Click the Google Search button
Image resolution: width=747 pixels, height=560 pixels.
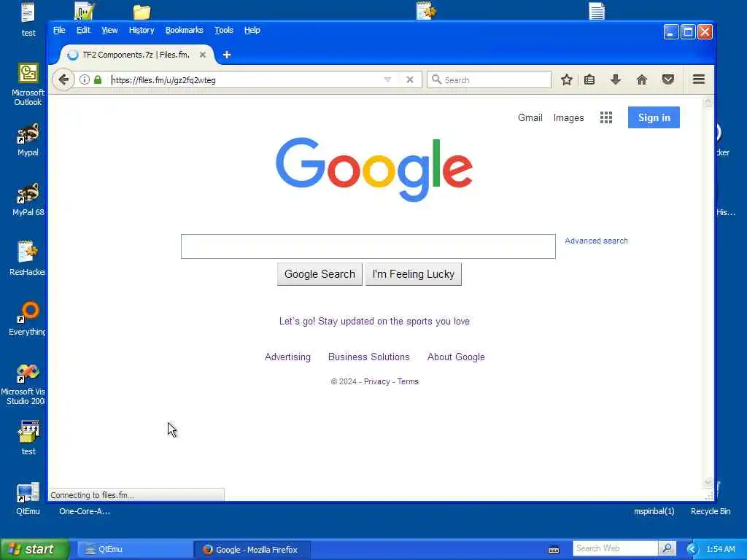pos(320,274)
